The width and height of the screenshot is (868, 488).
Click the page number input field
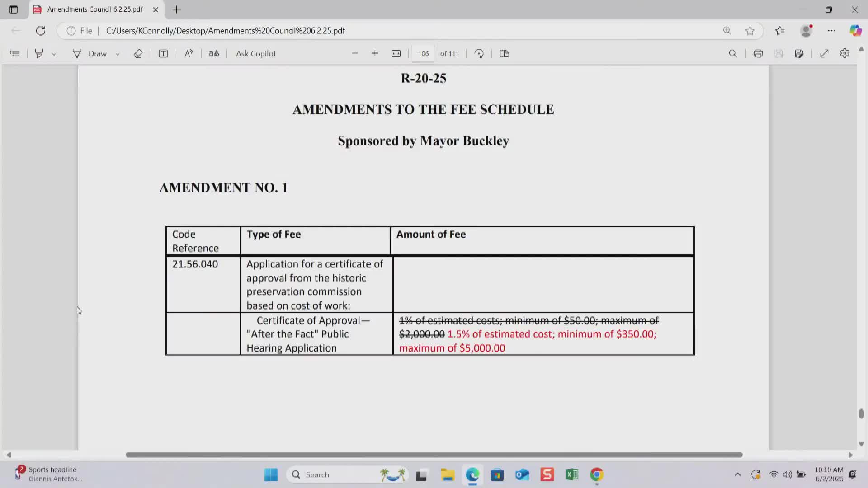[423, 53]
